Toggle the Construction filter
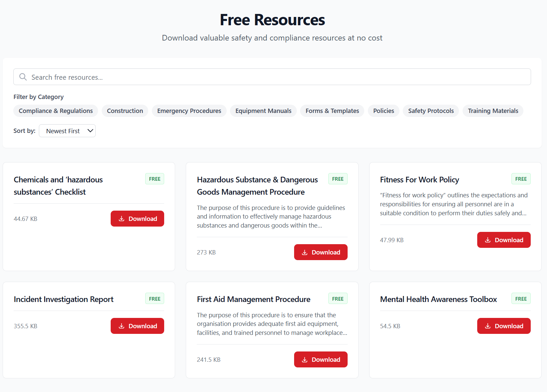This screenshot has height=392, width=547. point(125,111)
